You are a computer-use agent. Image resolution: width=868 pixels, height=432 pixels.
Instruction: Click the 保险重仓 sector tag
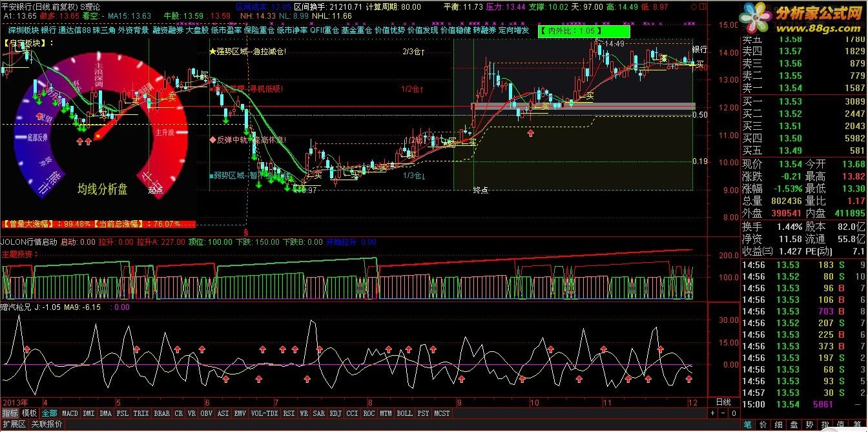coord(260,30)
